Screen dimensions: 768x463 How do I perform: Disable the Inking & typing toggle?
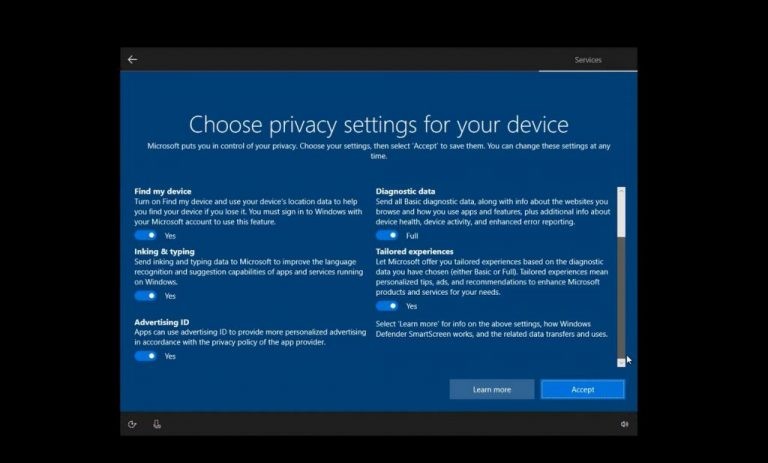(x=145, y=296)
